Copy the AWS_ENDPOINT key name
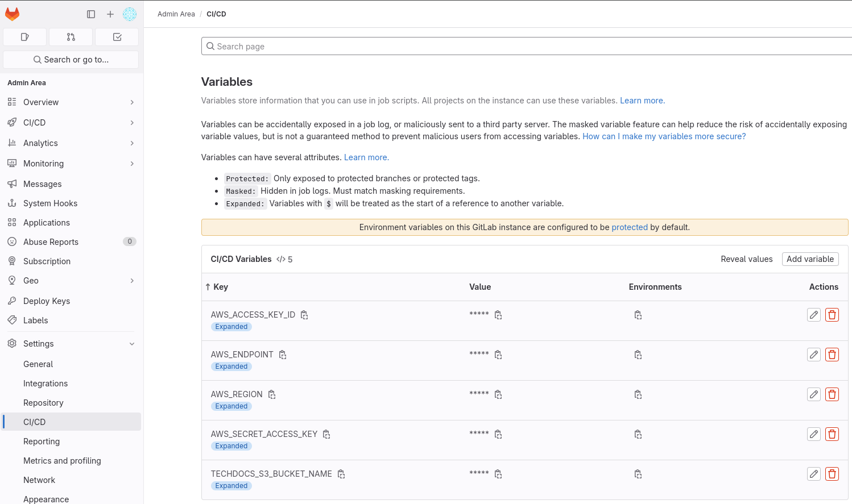 click(283, 355)
